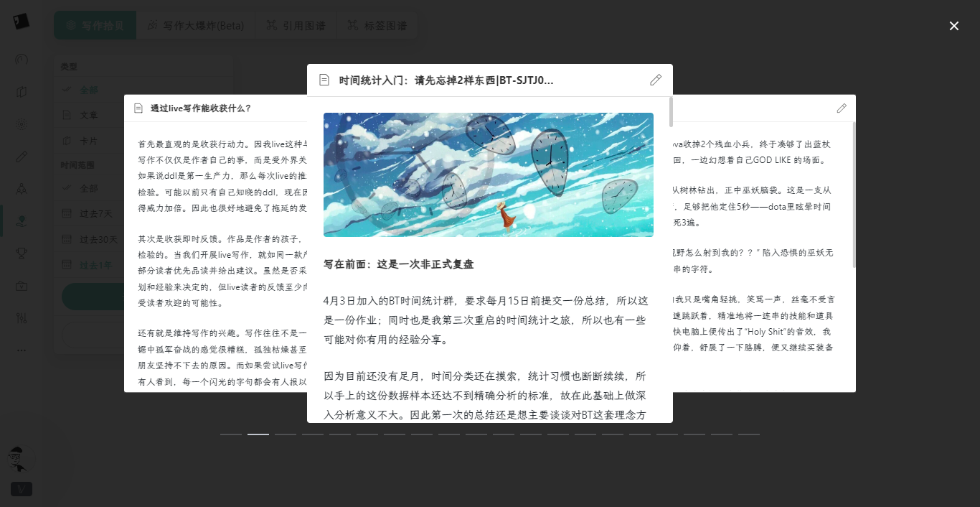Jump to the last carousel page indicator
Image resolution: width=980 pixels, height=507 pixels.
(749, 434)
